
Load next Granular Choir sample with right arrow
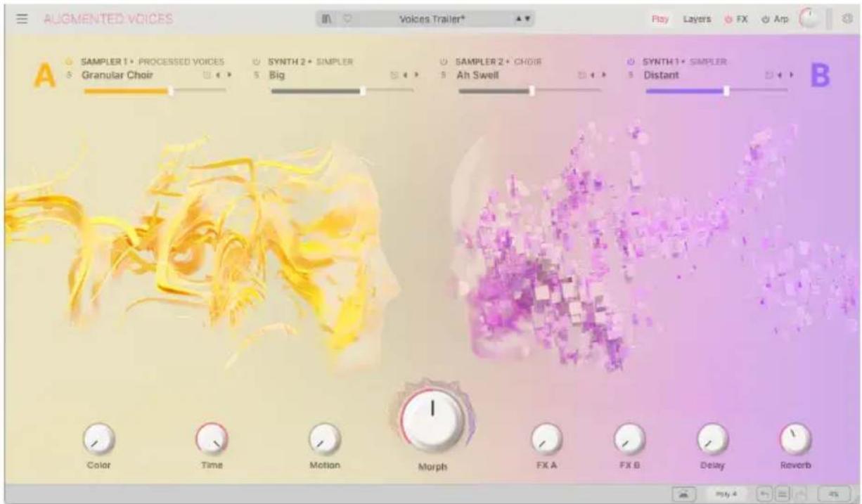point(229,75)
